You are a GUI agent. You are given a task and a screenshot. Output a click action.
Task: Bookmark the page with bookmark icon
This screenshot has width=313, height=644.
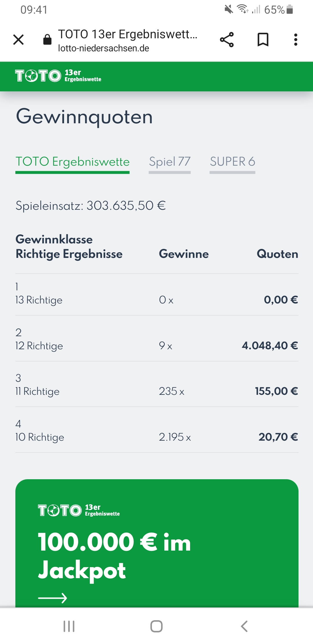pos(263,39)
